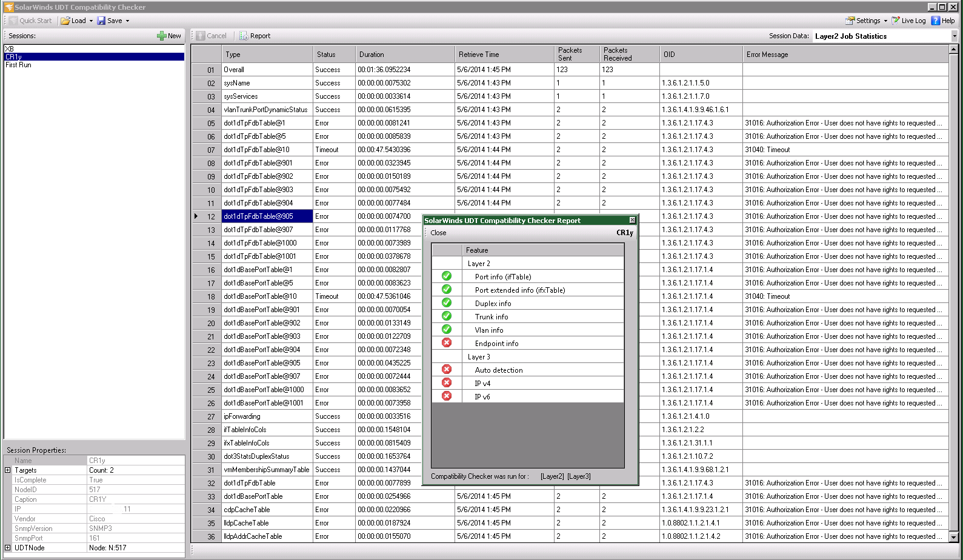Viewport: 963px width, 560px height.
Task: Click the Type column header
Action: pos(267,55)
